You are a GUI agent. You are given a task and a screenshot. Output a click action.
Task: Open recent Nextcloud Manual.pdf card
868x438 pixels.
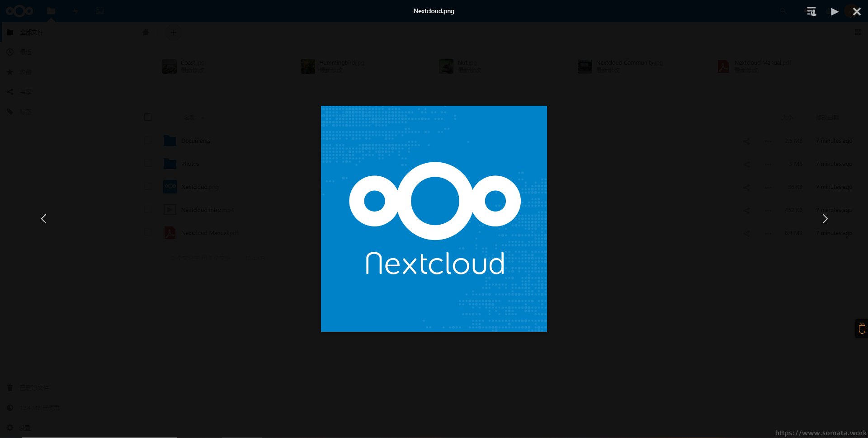[x=754, y=66]
